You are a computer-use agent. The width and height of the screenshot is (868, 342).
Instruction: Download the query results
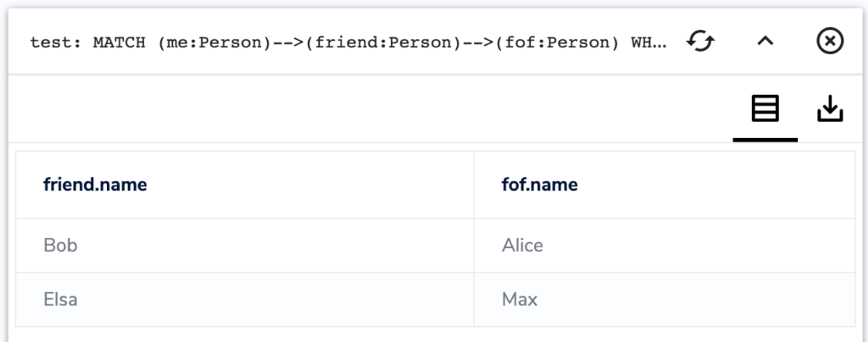[830, 108]
